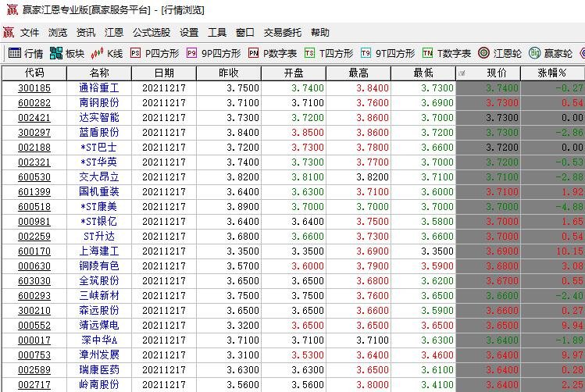Open the 交易委托 menu
Screen dimensions: 585x392
tap(283, 33)
